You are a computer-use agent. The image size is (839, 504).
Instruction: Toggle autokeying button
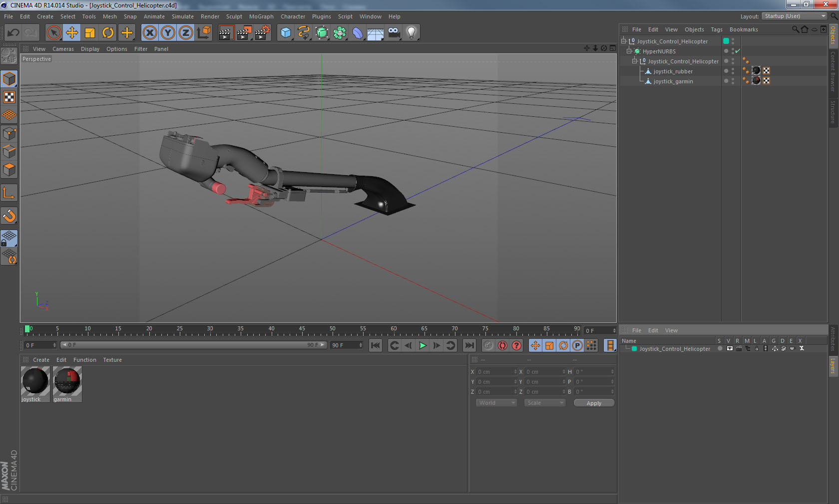tap(502, 345)
